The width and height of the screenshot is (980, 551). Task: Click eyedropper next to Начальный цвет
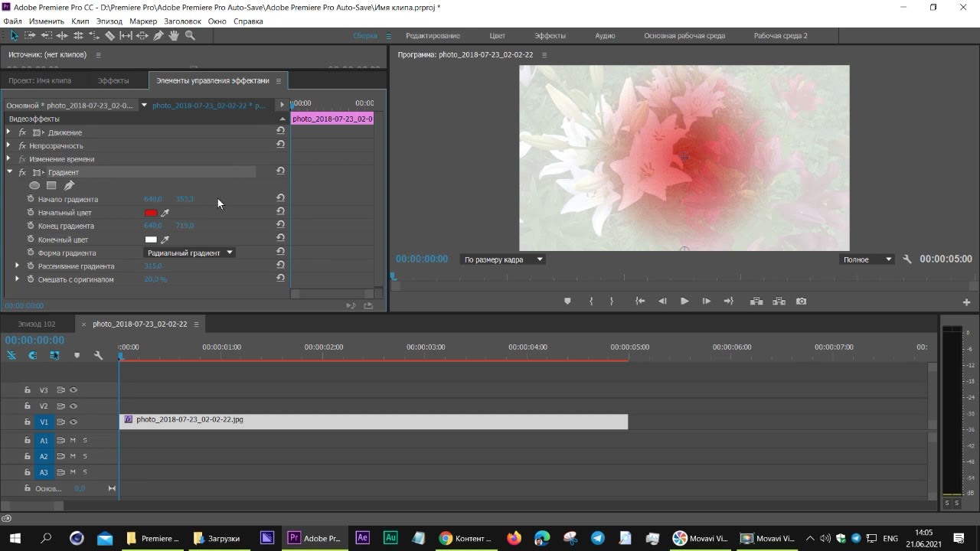165,213
